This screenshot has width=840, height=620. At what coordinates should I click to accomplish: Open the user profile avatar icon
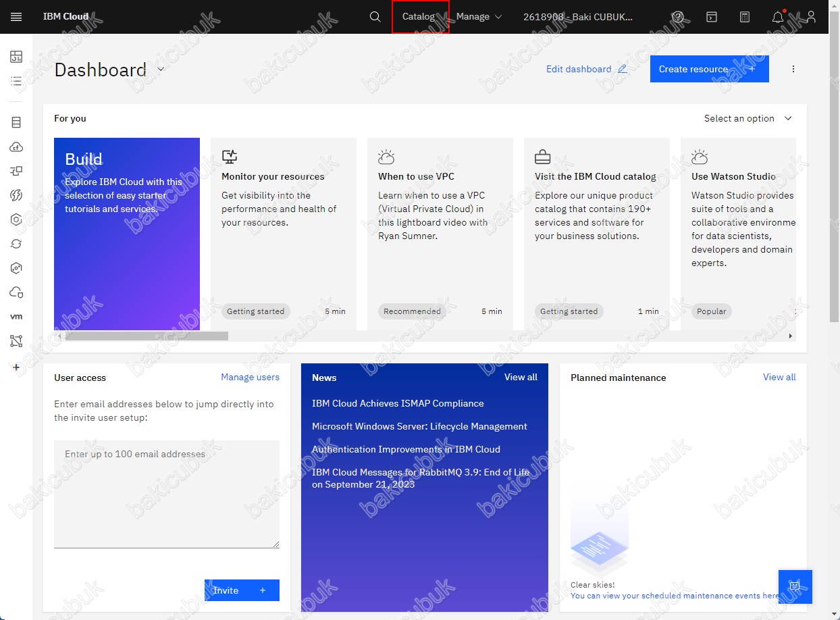point(812,17)
